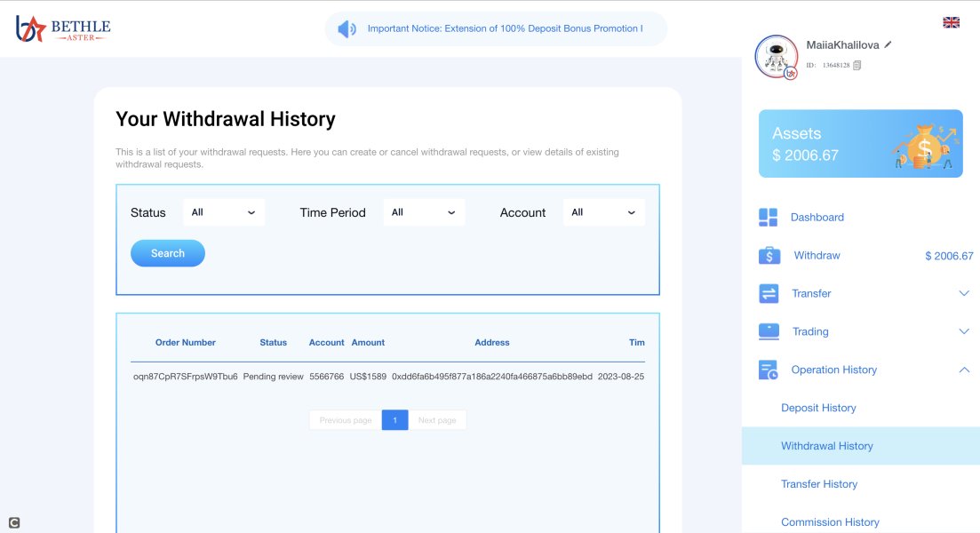Go to Deposit History
Screen dimensions: 980x533
pyautogui.click(x=818, y=408)
